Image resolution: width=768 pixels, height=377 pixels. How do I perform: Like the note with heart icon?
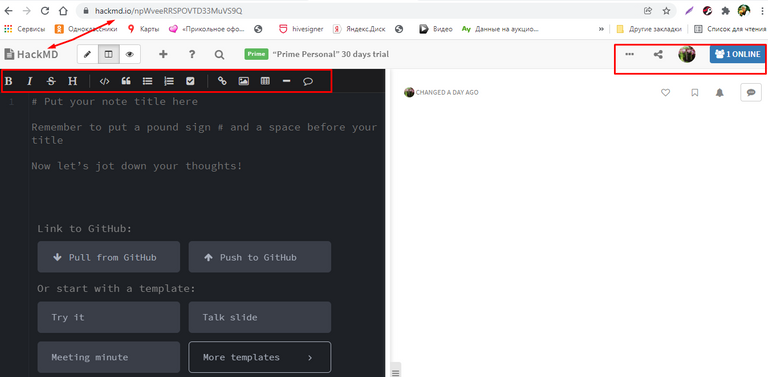[x=665, y=92]
